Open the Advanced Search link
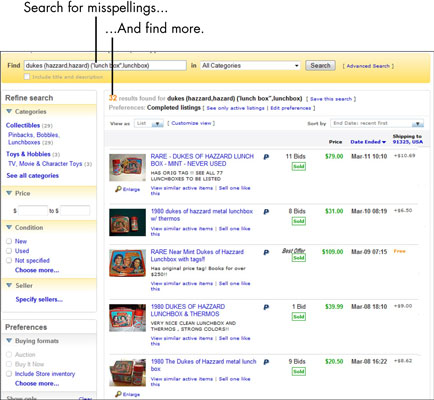The image size is (434, 400). 368,66
